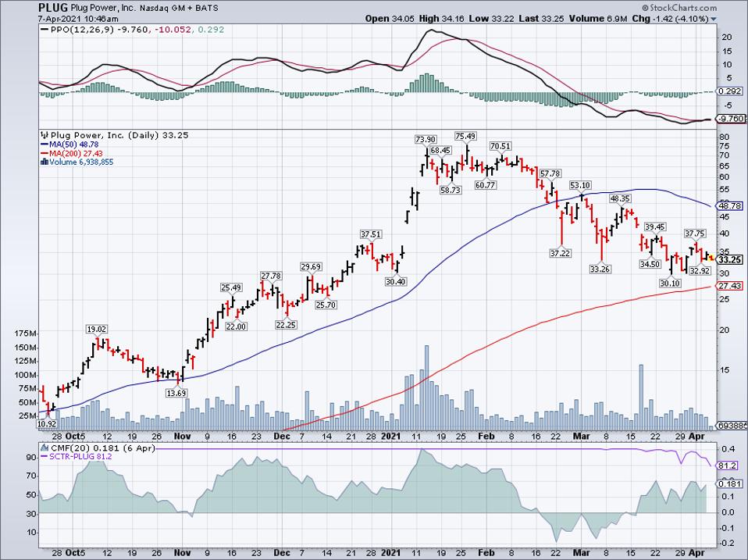Click the 10.92 low price label
Viewport: 748px width, 560px height.
(x=46, y=423)
